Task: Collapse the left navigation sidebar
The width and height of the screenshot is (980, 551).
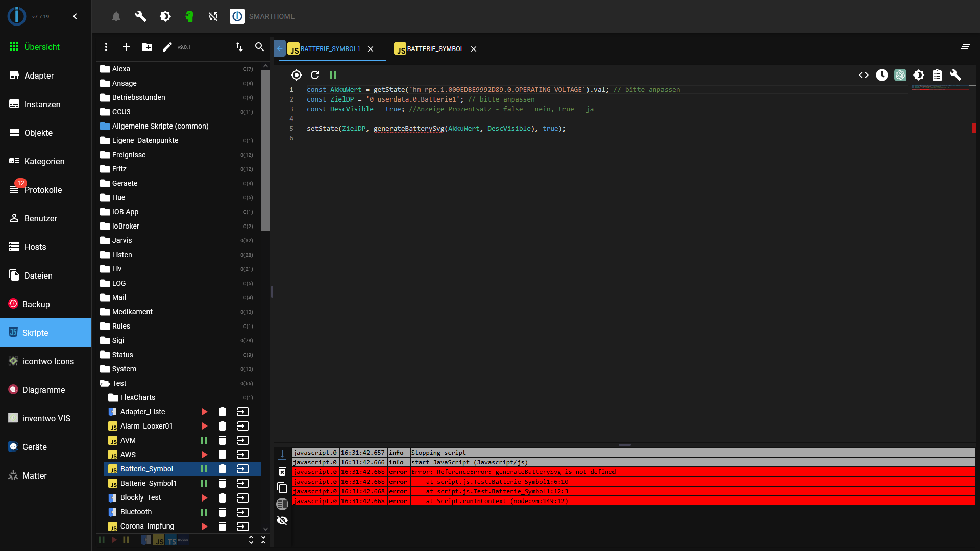Action: (x=75, y=16)
